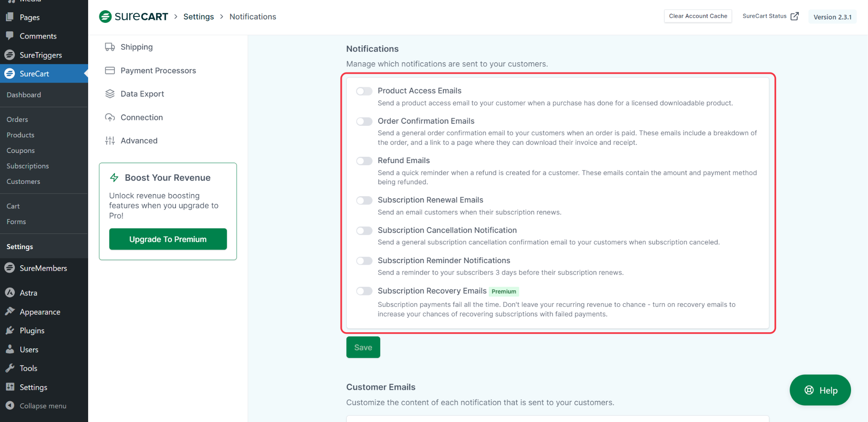
Task: Click the Settings breadcrumb link
Action: point(199,17)
